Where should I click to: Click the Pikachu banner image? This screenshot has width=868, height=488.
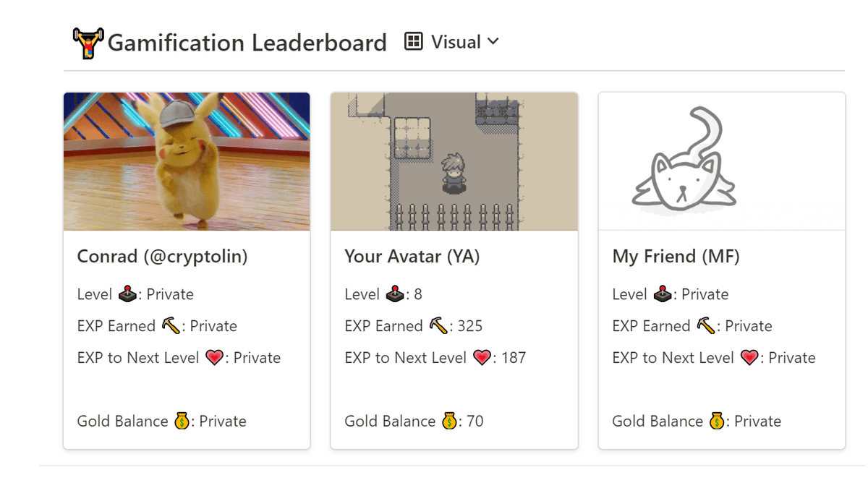tap(187, 160)
